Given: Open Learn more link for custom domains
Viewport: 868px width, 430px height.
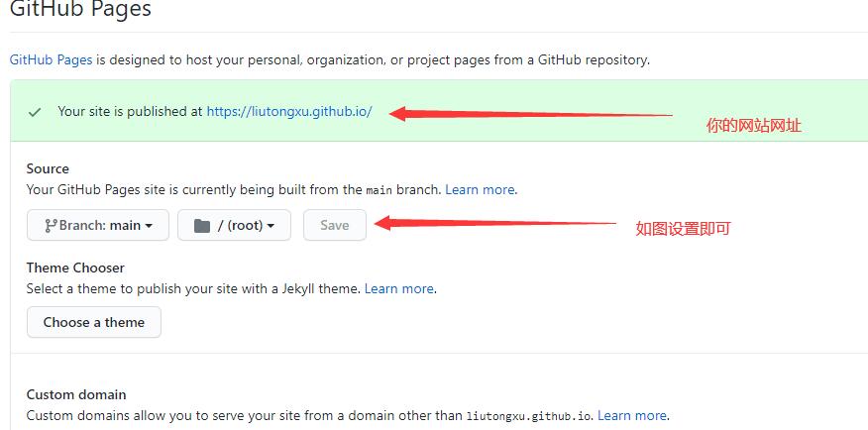Looking at the screenshot, I should click(632, 415).
